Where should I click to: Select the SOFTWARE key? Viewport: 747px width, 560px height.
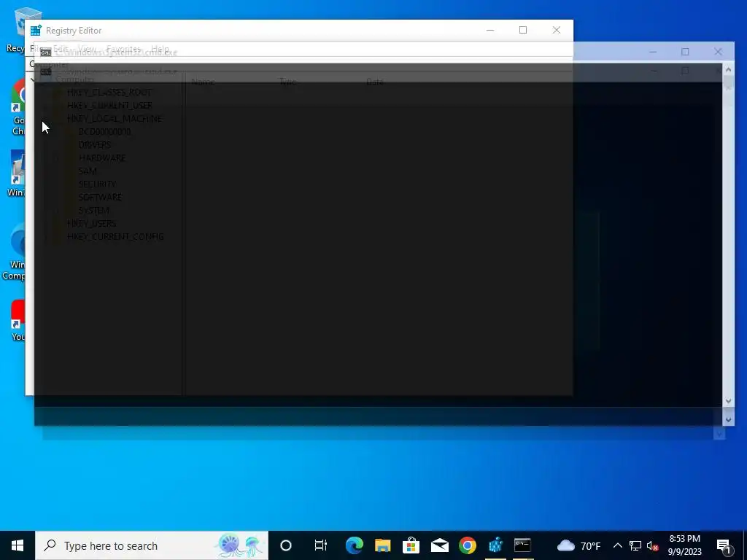100,197
